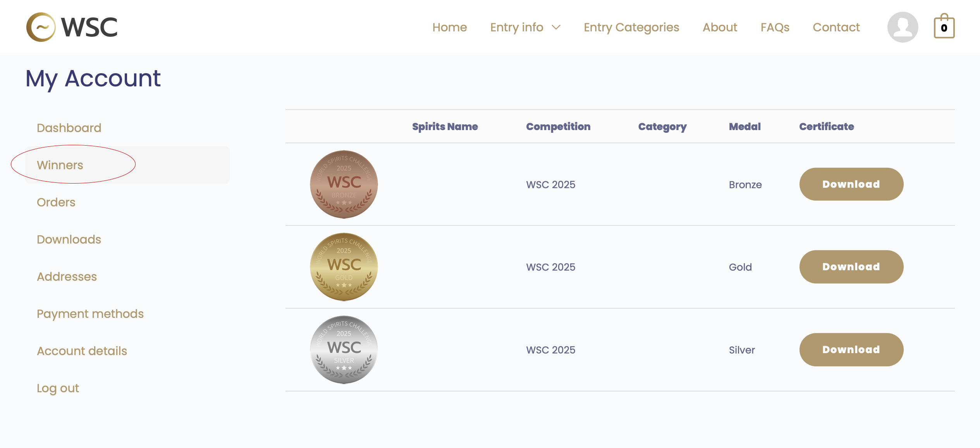Open Payment methods in sidebar
This screenshot has height=448, width=980.
pyautogui.click(x=90, y=314)
